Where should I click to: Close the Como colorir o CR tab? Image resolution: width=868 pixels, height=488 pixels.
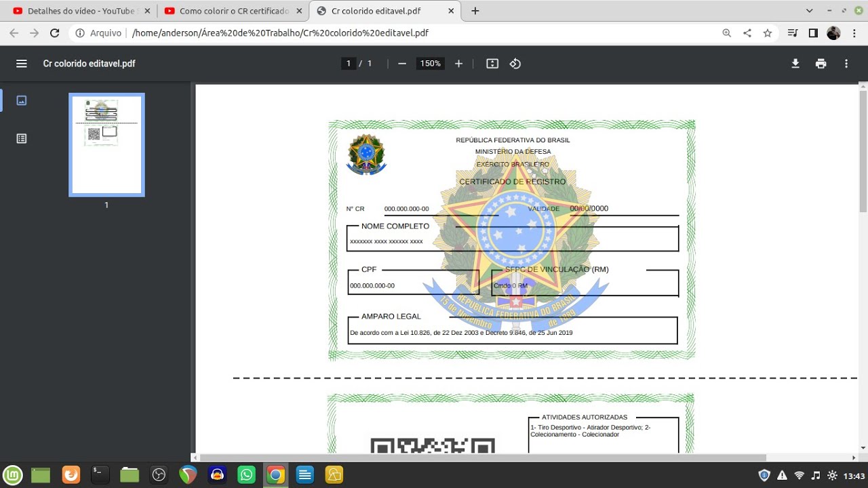[299, 11]
